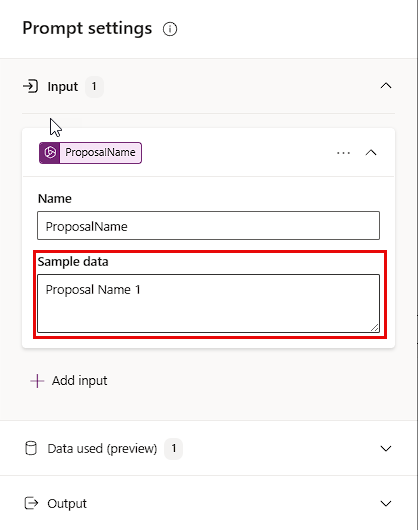Expand the Data used chevron

(386, 449)
